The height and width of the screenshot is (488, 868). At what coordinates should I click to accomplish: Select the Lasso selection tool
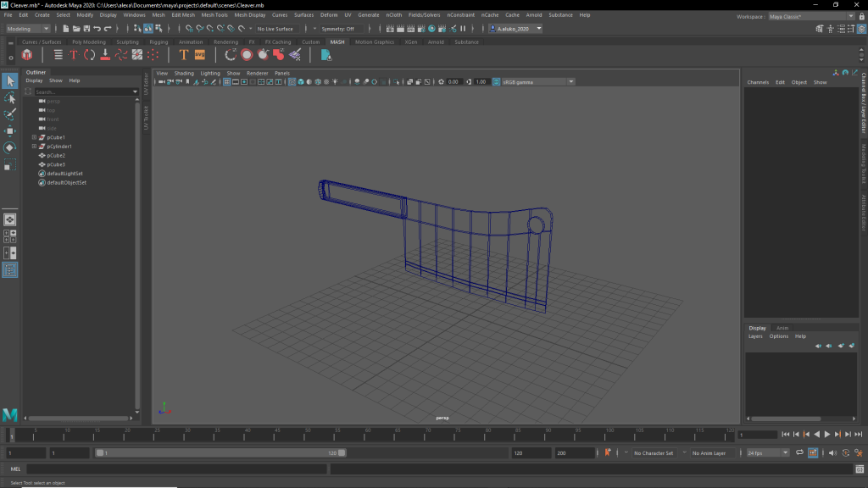[x=10, y=97]
